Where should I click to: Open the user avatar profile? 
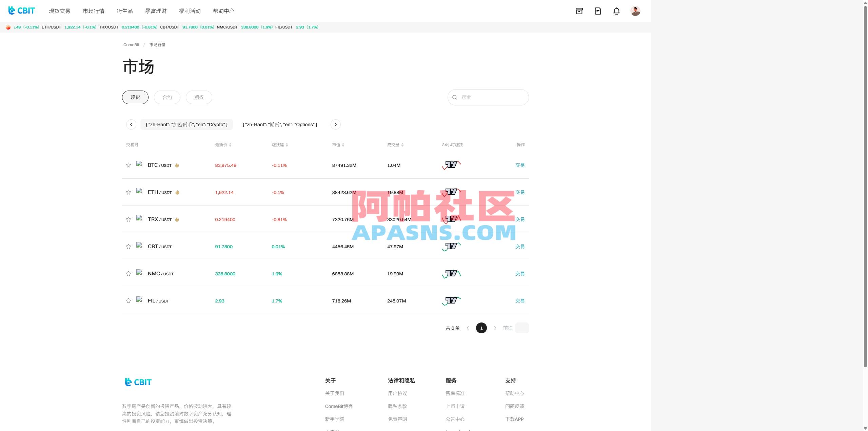[x=635, y=11]
